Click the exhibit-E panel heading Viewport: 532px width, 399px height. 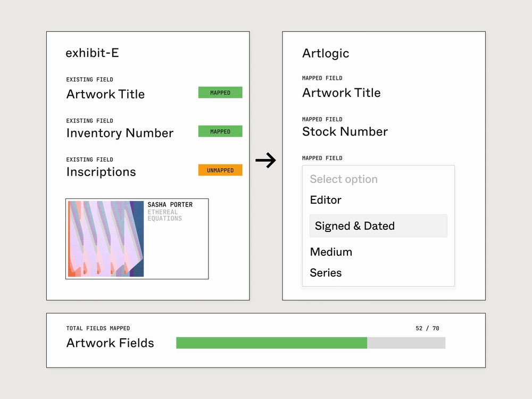92,53
